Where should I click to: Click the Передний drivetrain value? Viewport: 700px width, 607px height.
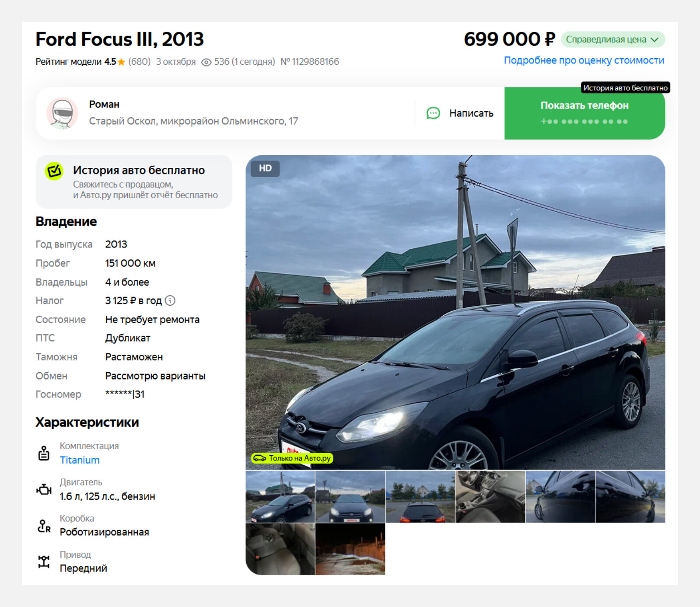coord(84,569)
